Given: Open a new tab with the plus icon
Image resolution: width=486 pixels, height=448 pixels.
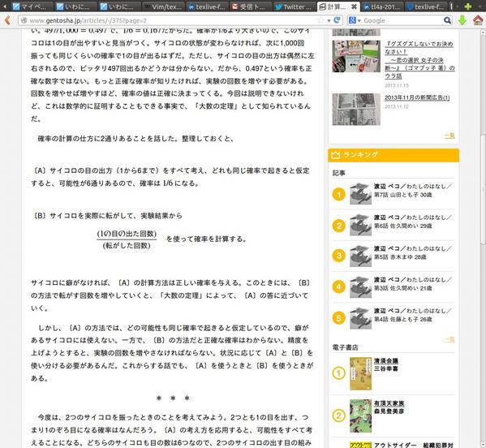Looking at the screenshot, I should tap(468, 6).
